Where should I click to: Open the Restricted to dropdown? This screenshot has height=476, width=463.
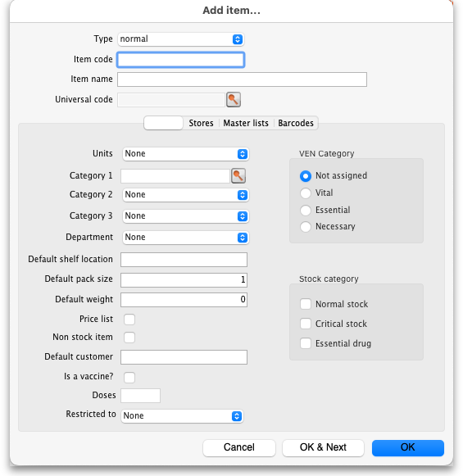(x=182, y=416)
